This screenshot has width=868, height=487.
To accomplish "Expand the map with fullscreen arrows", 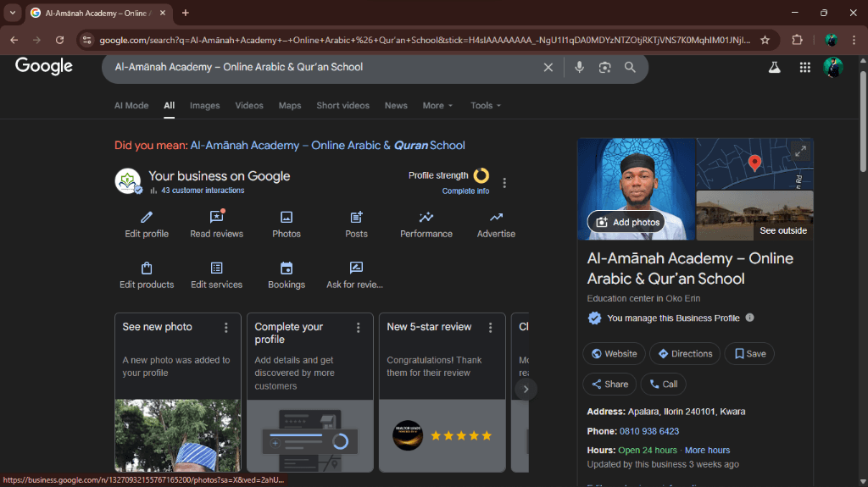I will [x=800, y=151].
